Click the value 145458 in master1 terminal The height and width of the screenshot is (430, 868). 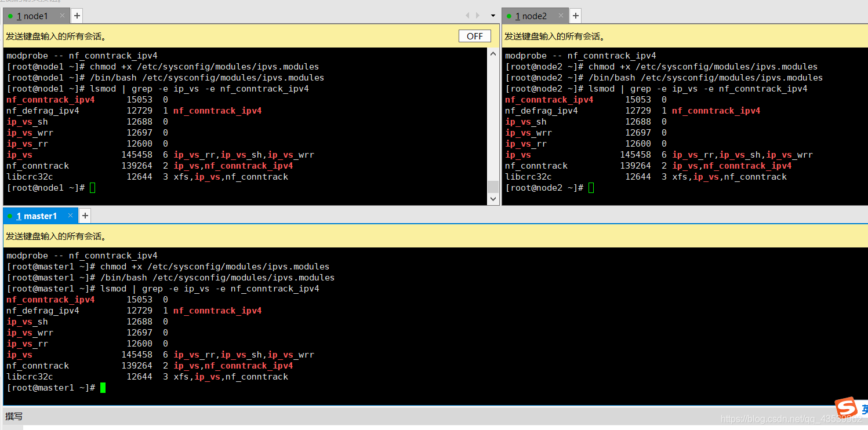[x=137, y=355]
